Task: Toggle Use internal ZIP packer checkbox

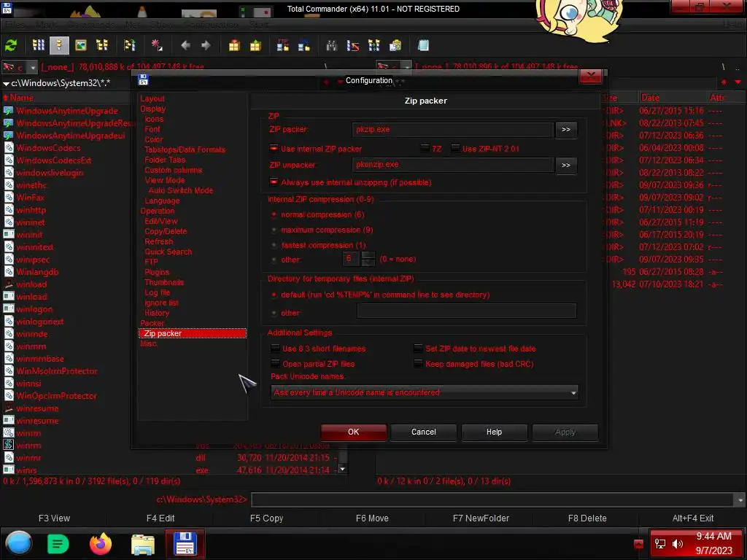Action: pyautogui.click(x=274, y=149)
